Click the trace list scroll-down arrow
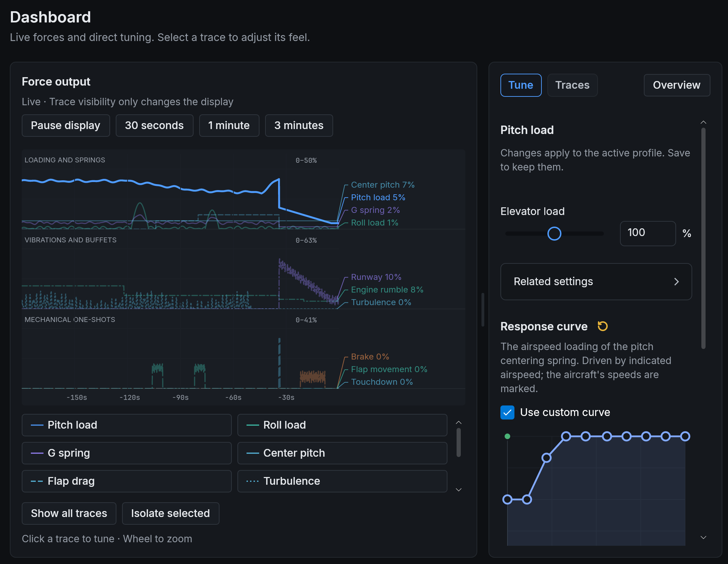This screenshot has height=564, width=728. tap(458, 490)
